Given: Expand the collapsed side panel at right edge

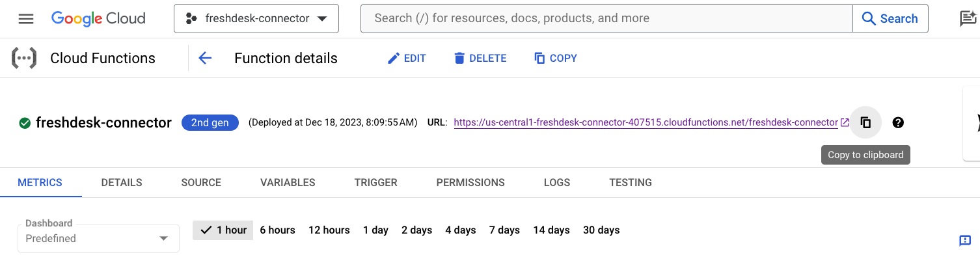Looking at the screenshot, I should tap(972, 122).
